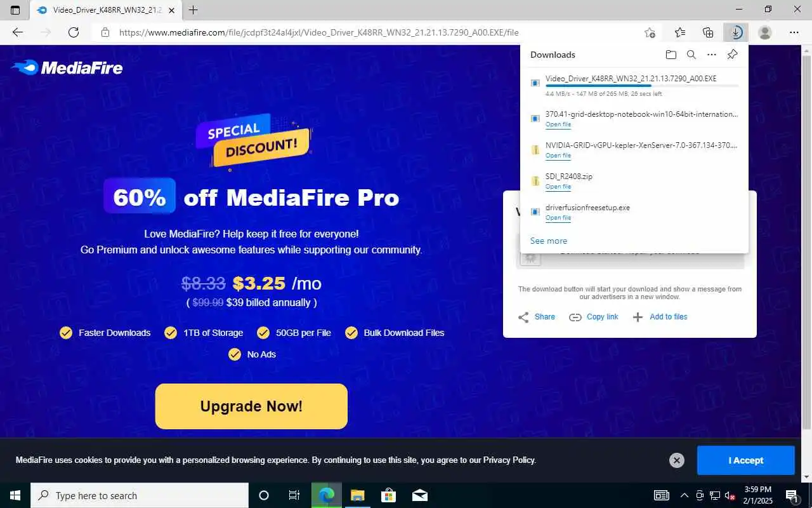Open the Favorites star icon

[680, 32]
